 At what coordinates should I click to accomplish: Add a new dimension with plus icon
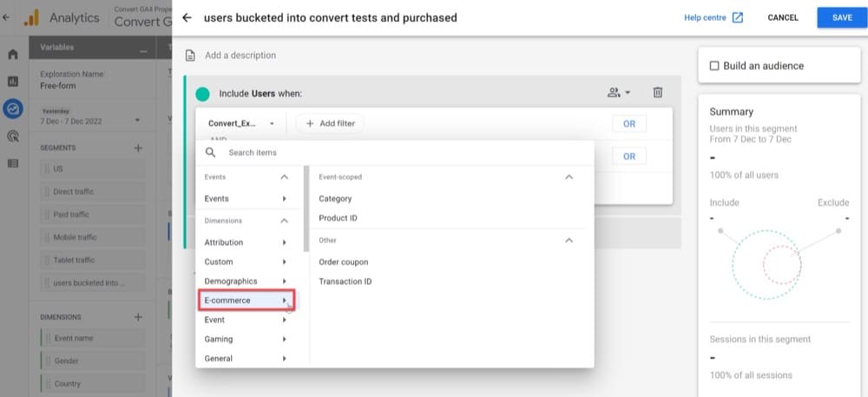(138, 317)
